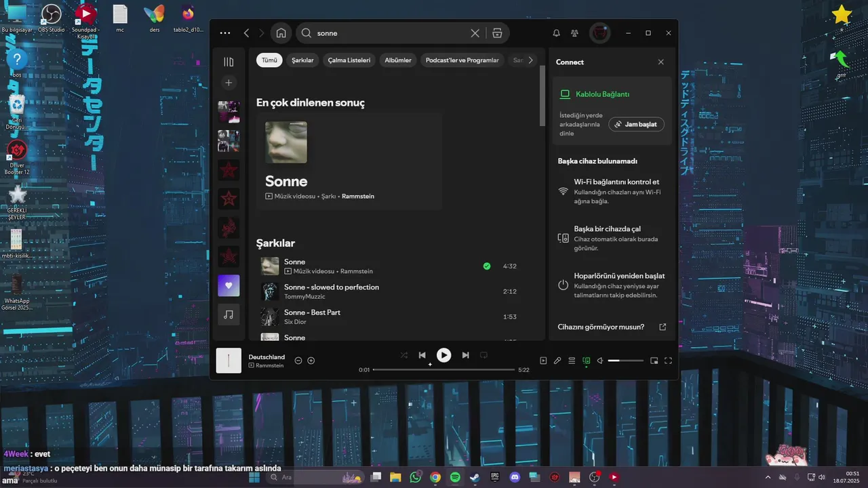Image resolution: width=868 pixels, height=488 pixels.
Task: Show more filter chips with chevron
Action: (x=530, y=60)
